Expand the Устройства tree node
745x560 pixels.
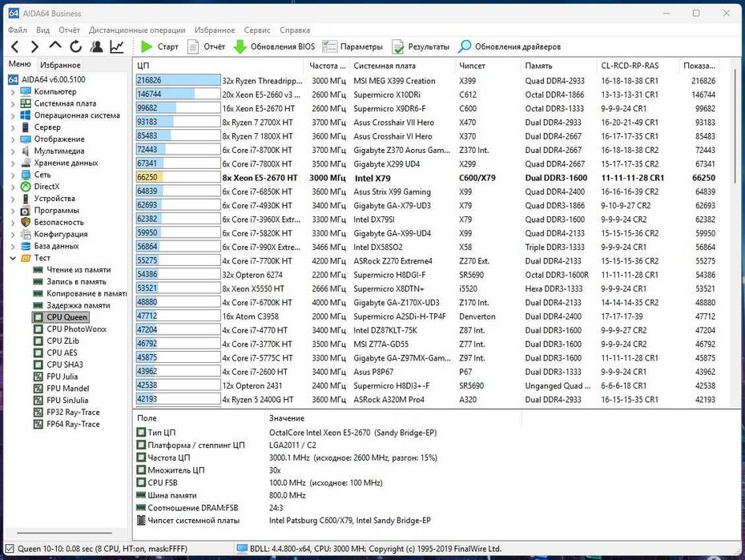point(13,199)
